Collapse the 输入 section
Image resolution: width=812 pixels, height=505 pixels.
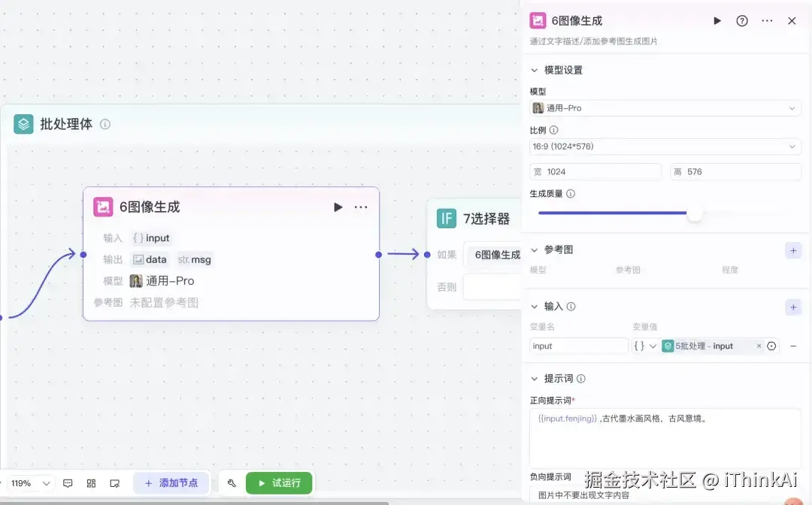click(x=535, y=307)
